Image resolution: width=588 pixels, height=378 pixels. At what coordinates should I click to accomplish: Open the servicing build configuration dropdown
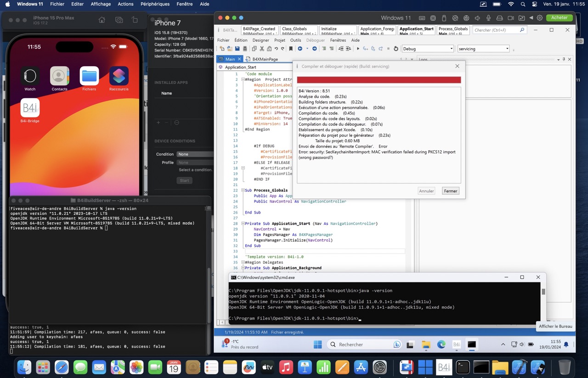point(483,49)
